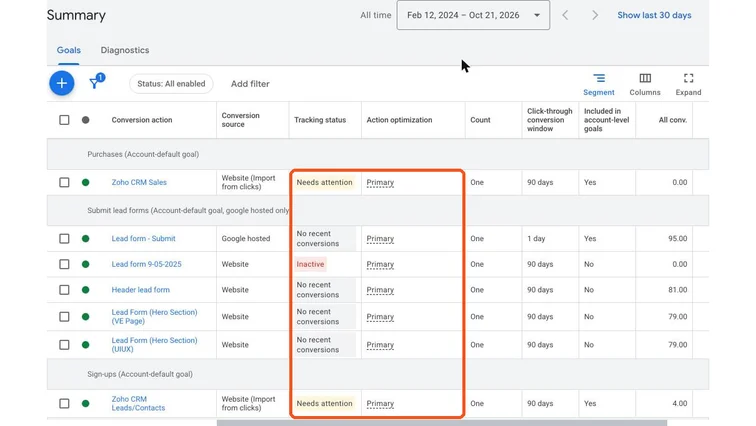Image resolution: width=756 pixels, height=426 pixels.
Task: Click the Sign-ups (Account-default goal) group row
Action: click(378, 374)
